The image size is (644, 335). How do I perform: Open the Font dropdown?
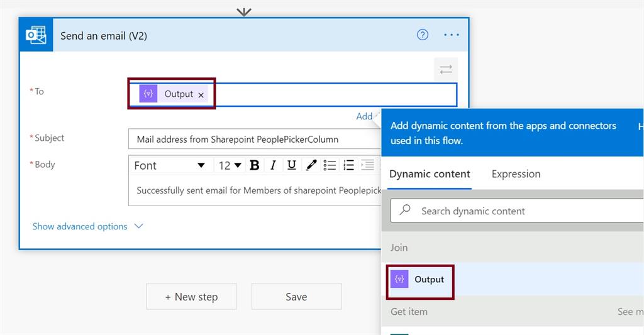[x=169, y=165]
